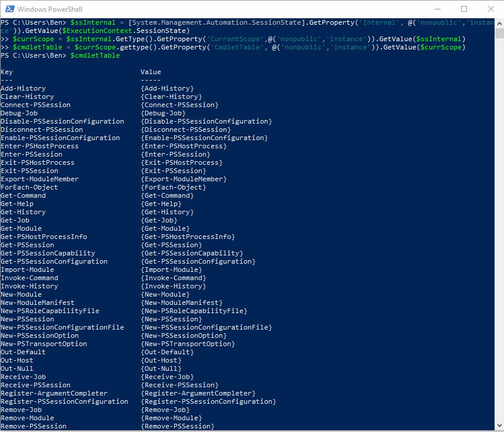Click the '{ForEach-Object}' value entry
This screenshot has width=504, height=432.
173,187
